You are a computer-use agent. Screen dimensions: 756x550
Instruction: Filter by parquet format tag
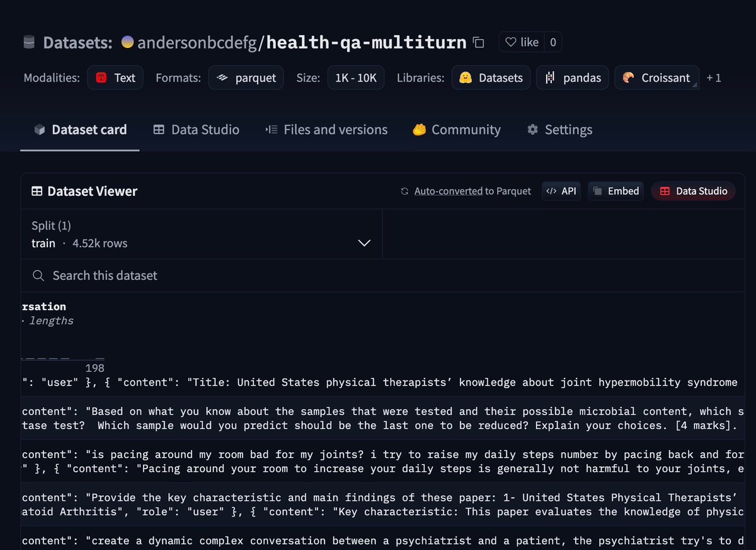pyautogui.click(x=246, y=77)
